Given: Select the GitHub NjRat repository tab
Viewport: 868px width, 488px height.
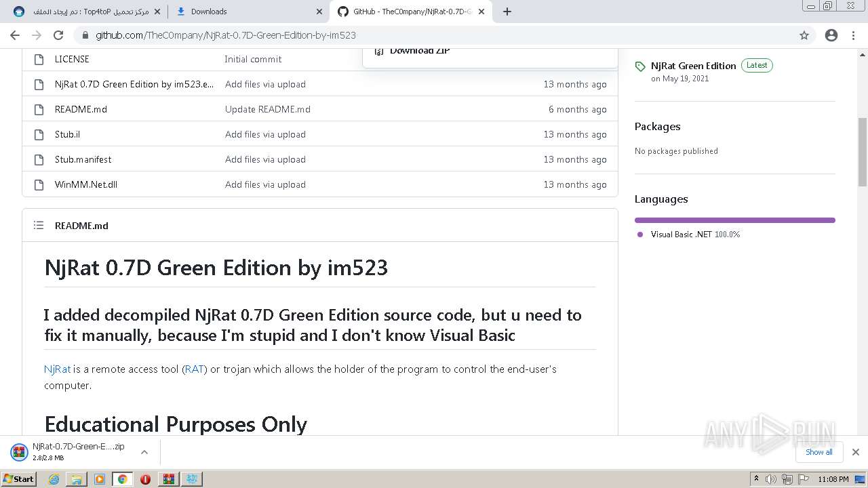Looking at the screenshot, I should point(411,12).
